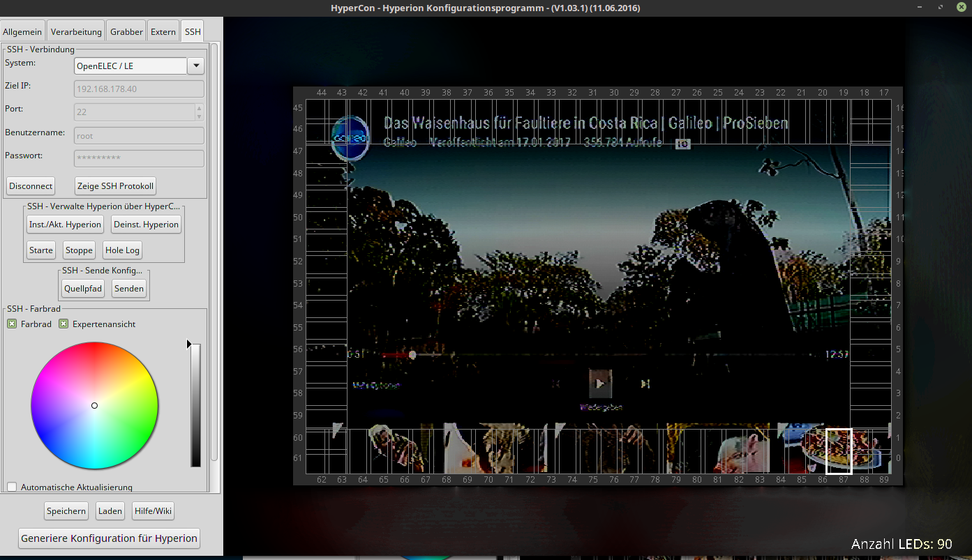Click the Ziel IP address field

pyautogui.click(x=139, y=89)
